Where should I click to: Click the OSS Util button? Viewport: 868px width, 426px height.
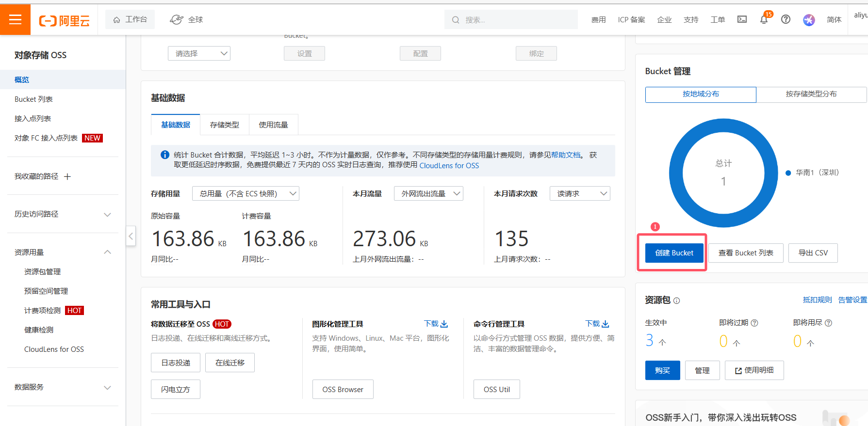[x=497, y=389]
